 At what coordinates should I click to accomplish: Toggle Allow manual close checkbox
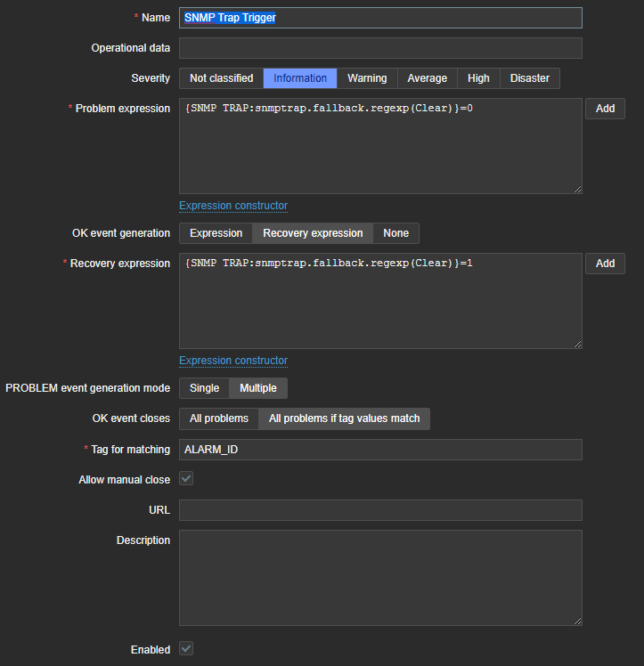186,479
